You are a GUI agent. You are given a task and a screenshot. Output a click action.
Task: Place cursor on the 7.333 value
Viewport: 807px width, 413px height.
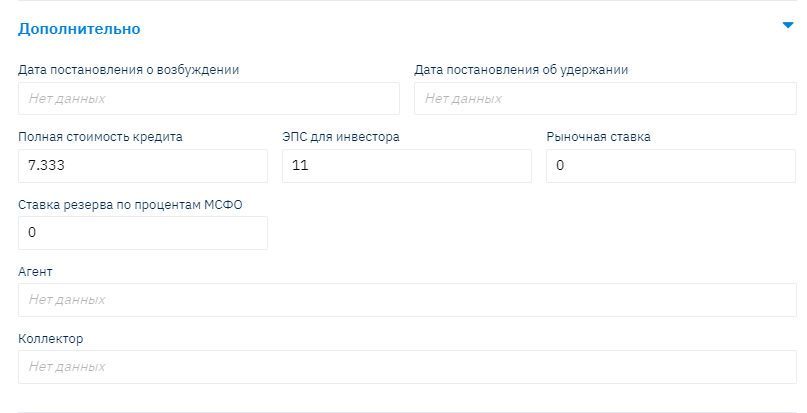point(46,166)
